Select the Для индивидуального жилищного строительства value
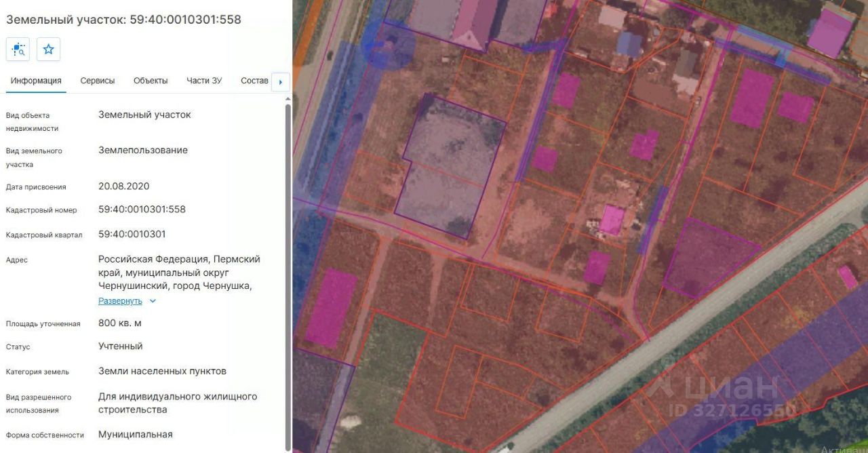 178,403
